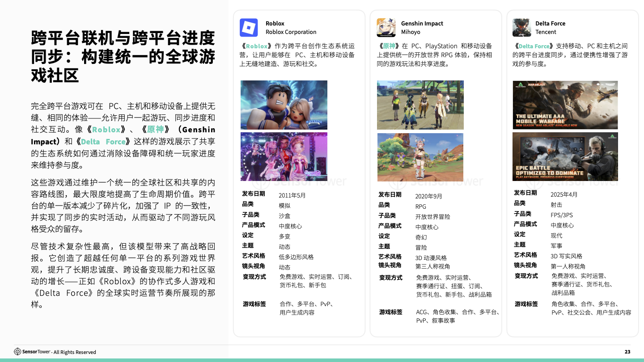
Task: Click the 开放世界冒险 subgenre value
Action: pos(433,217)
